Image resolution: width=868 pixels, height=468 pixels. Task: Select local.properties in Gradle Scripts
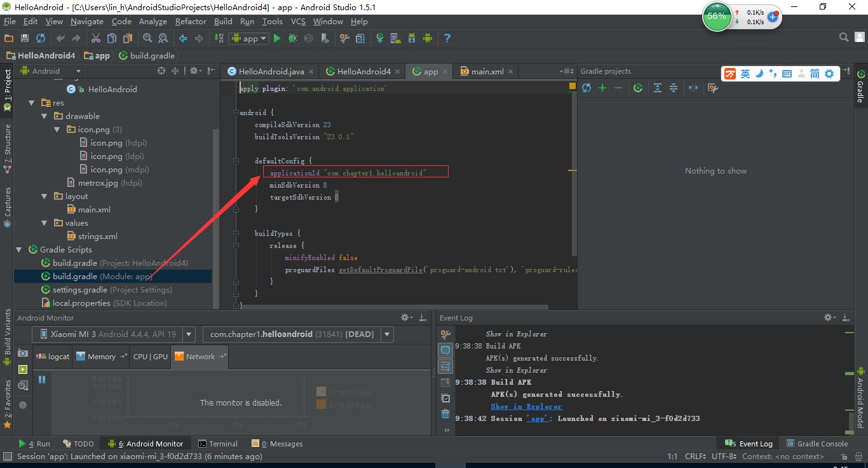click(x=104, y=303)
